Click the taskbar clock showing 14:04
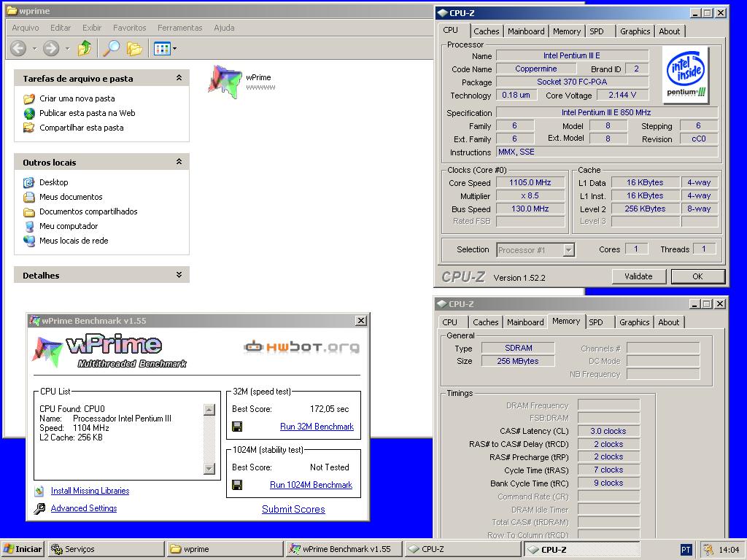The image size is (747, 560). click(x=729, y=550)
